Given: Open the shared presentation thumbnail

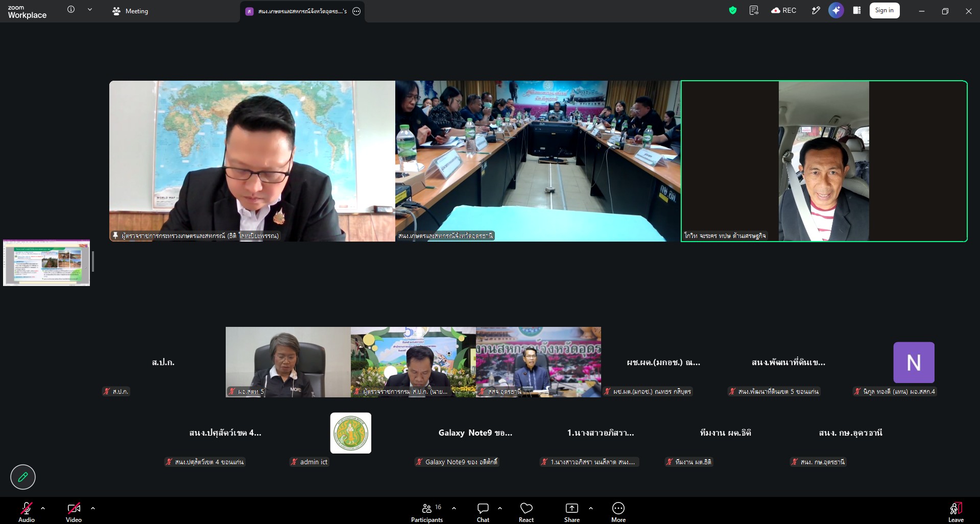Looking at the screenshot, I should [46, 263].
